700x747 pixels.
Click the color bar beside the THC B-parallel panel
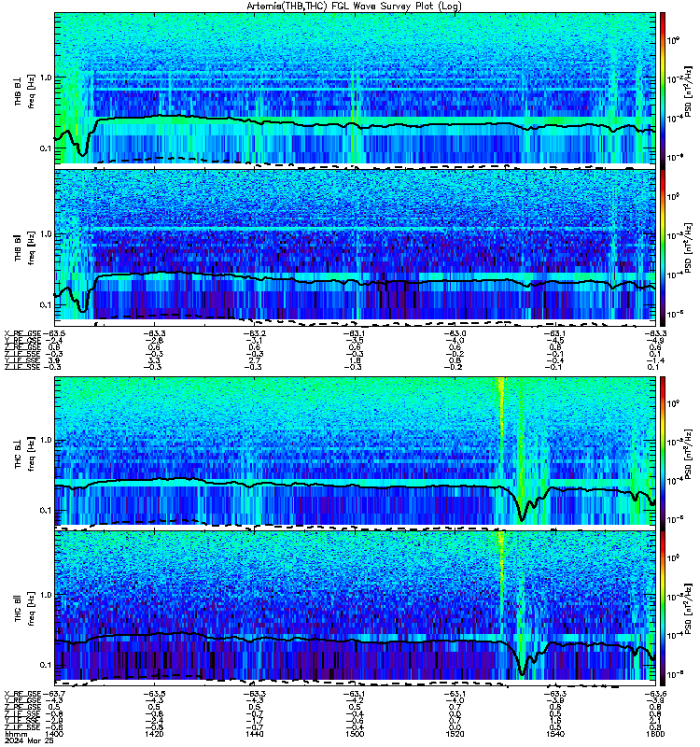point(663,609)
